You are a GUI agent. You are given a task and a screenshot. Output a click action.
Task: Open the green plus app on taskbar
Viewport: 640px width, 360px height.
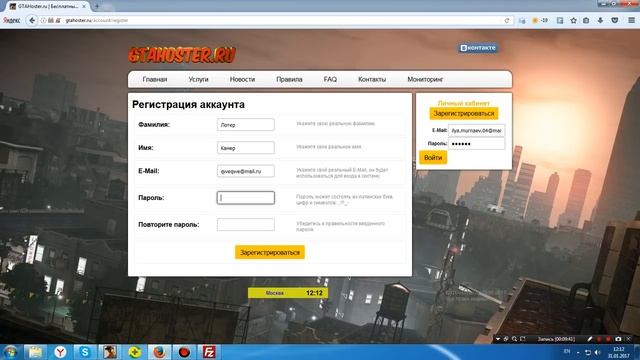134,352
